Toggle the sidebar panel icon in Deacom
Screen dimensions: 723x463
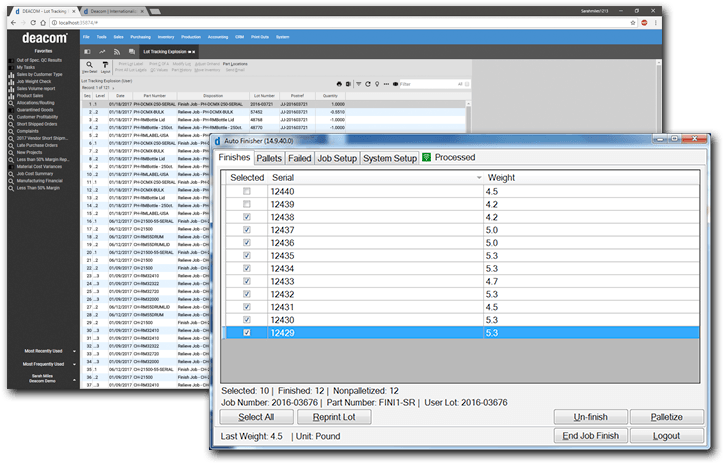click(87, 52)
